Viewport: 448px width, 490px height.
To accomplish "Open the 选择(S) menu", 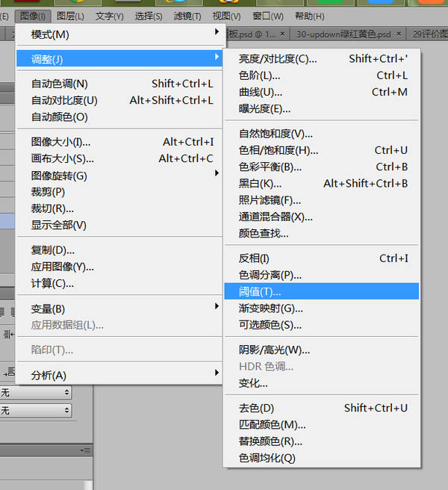I will click(149, 16).
